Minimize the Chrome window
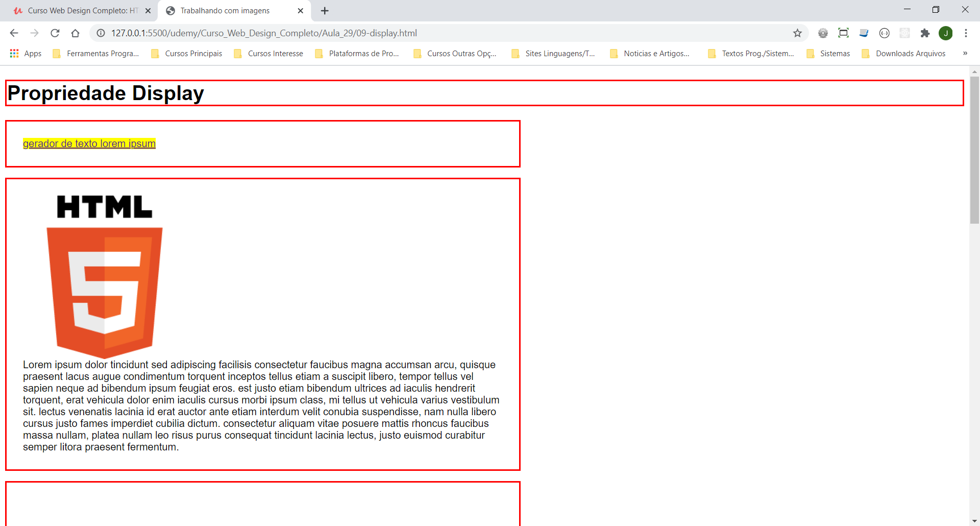Screen dimensions: 980x526 pyautogui.click(x=907, y=10)
